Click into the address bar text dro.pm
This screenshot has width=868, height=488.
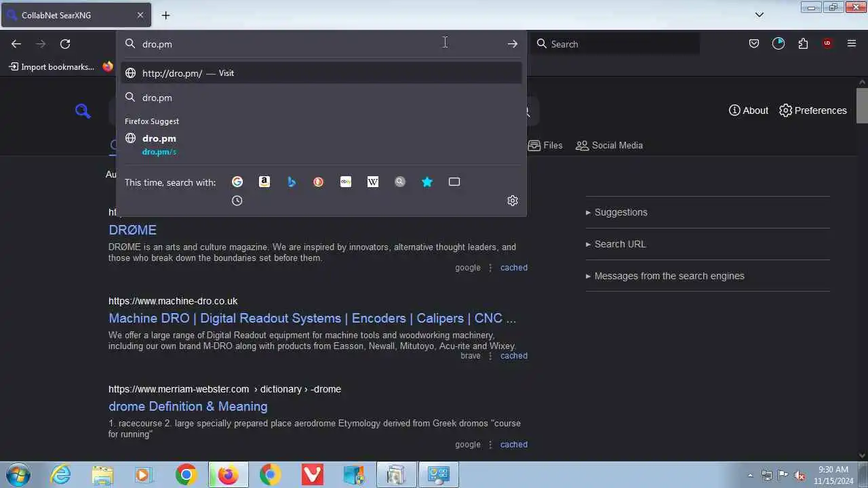[157, 44]
